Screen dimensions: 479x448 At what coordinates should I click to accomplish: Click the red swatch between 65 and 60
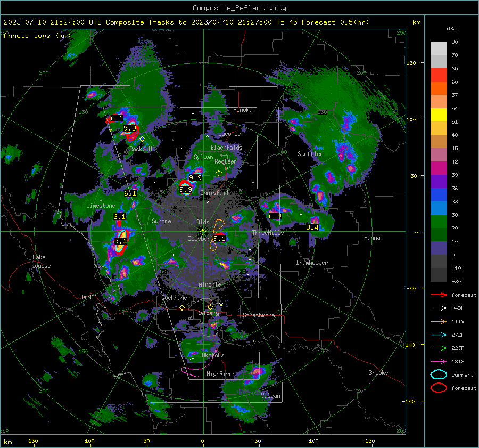(x=439, y=75)
